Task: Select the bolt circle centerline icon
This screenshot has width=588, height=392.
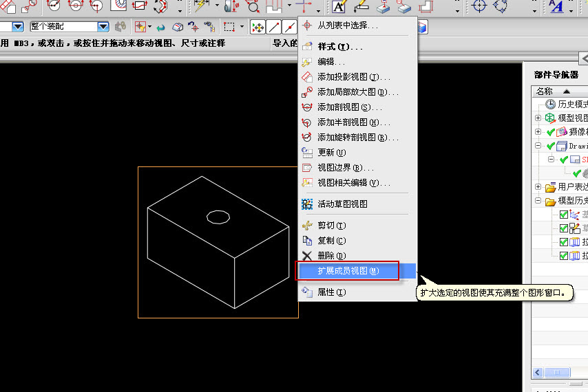Action: click(x=501, y=6)
